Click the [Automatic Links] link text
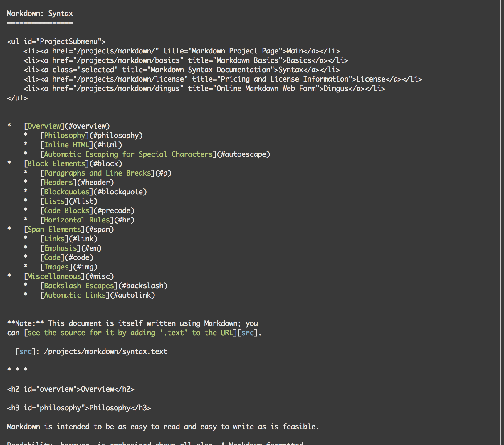504x445 pixels. point(75,295)
